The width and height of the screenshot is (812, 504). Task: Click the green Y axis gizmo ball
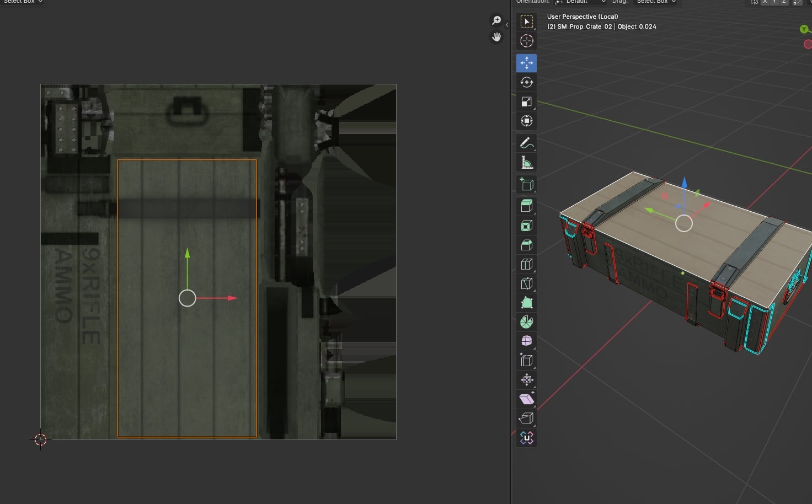(x=804, y=29)
